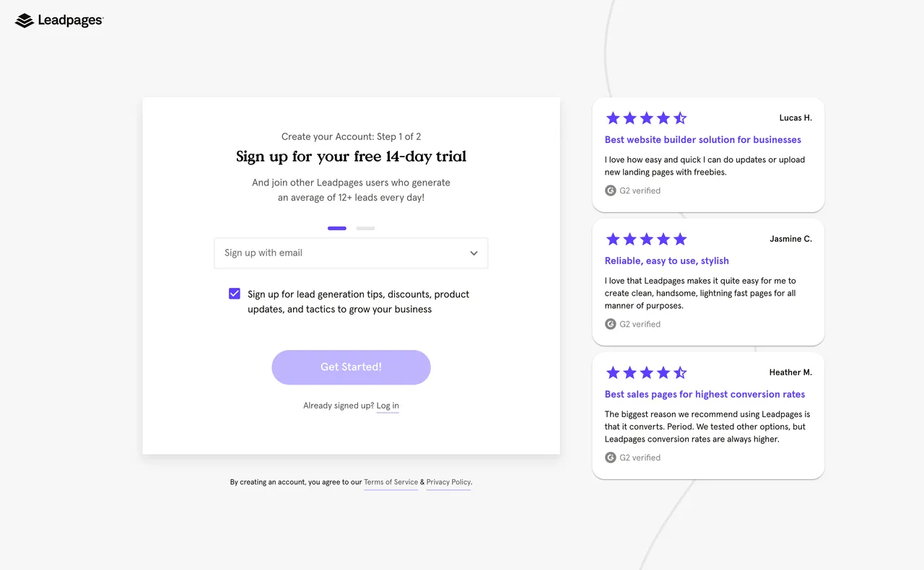This screenshot has width=924, height=570.
Task: Select the second step progress indicator
Action: 365,228
